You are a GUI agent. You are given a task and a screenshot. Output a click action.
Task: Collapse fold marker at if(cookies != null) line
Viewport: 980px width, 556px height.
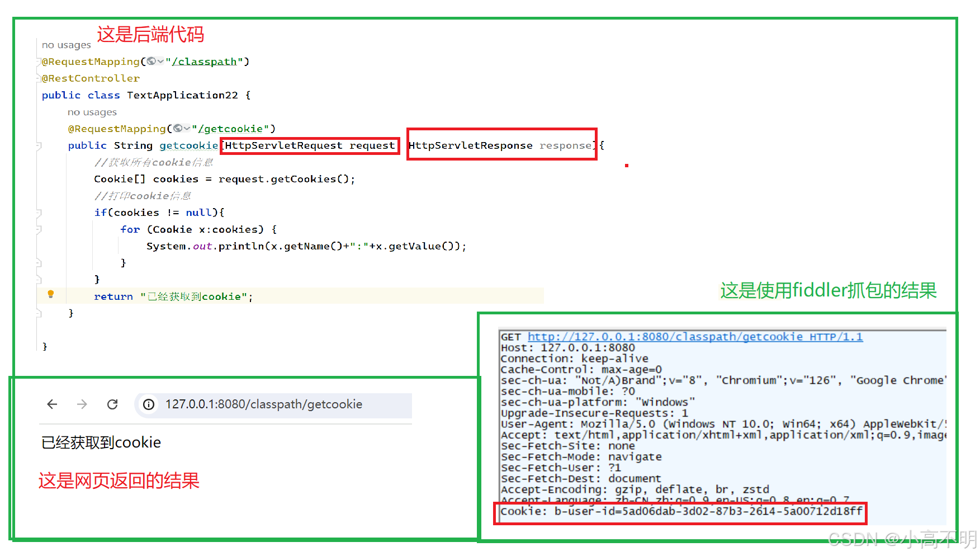39,213
